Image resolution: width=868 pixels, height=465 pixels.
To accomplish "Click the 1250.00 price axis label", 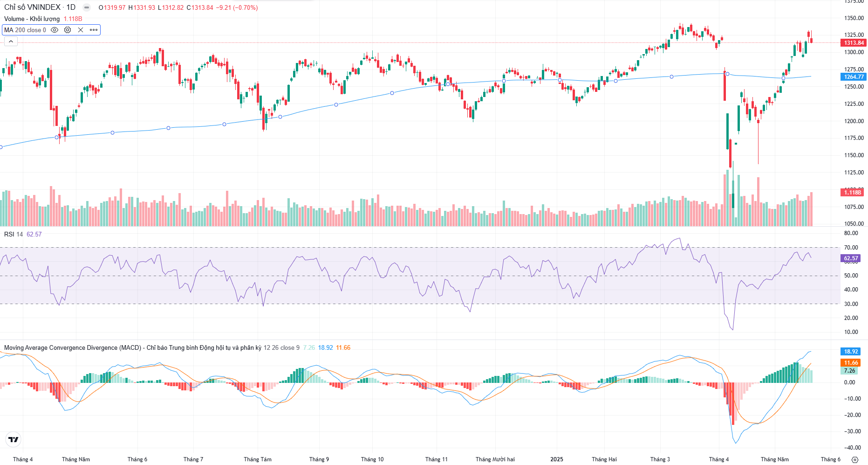I will [x=854, y=87].
